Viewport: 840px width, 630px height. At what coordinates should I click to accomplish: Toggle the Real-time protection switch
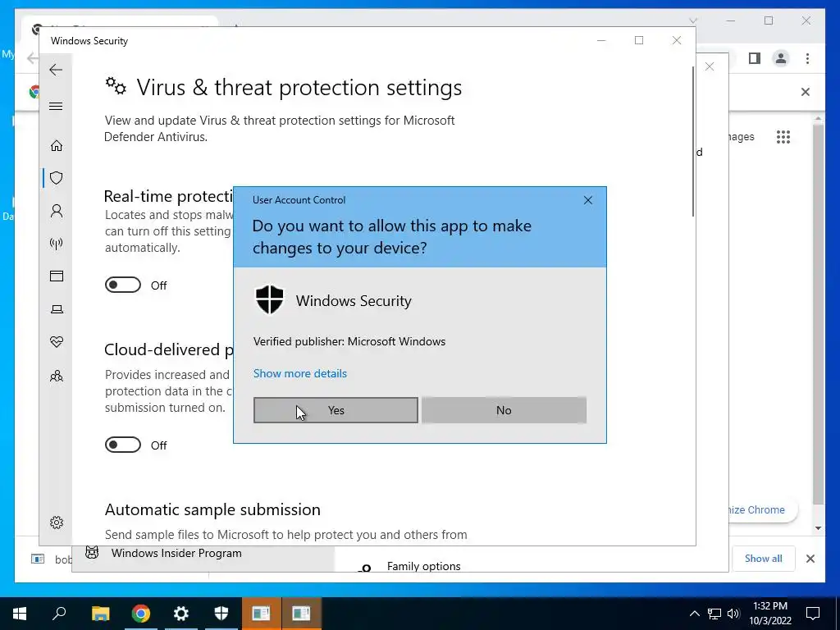[123, 285]
